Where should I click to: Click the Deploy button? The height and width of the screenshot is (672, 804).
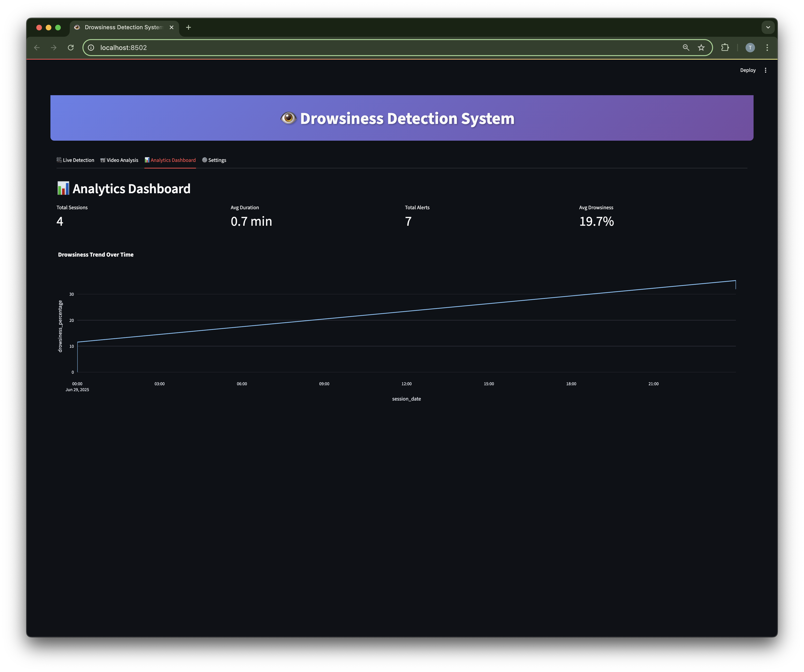click(747, 70)
